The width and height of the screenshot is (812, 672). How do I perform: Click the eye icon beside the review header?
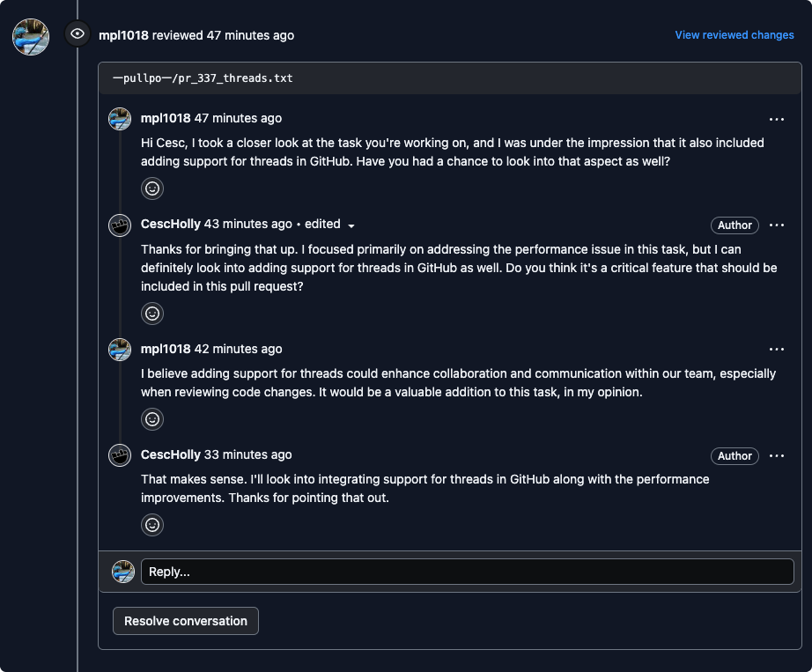(78, 34)
